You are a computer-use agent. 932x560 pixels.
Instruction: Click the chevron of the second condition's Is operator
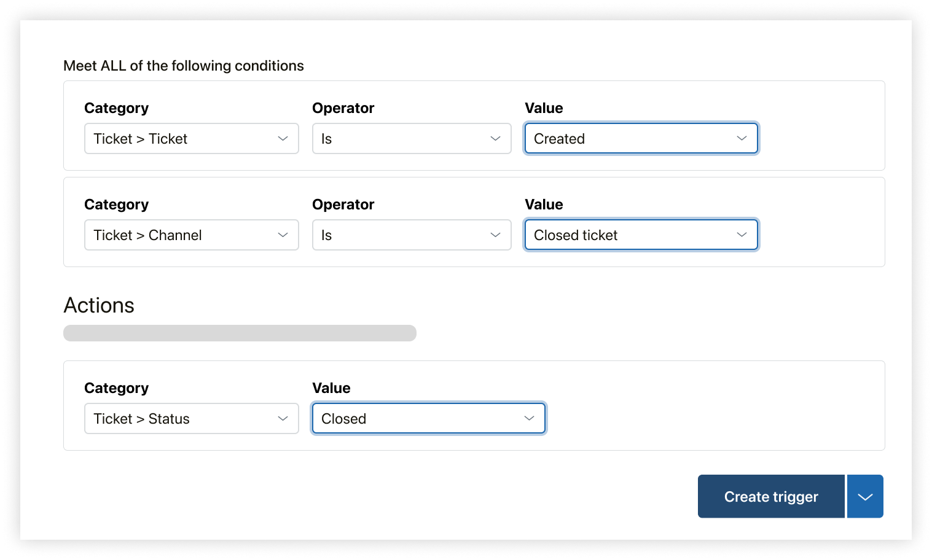pyautogui.click(x=495, y=235)
